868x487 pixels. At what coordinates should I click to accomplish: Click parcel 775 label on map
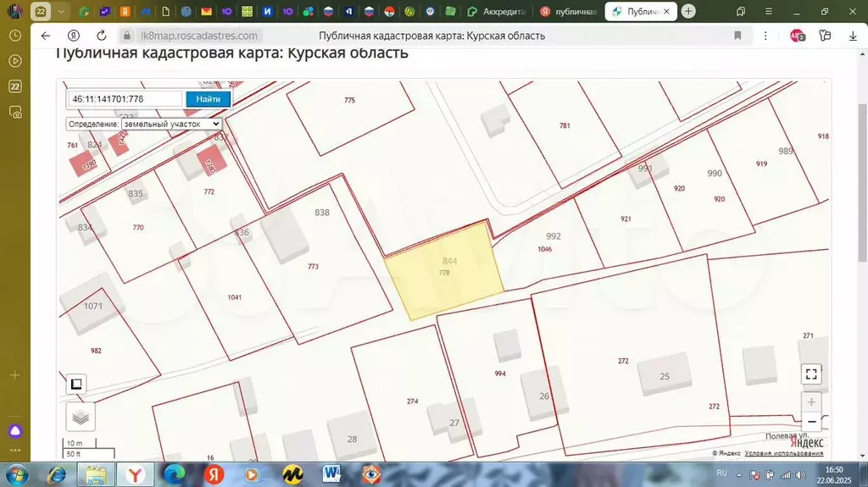(x=349, y=100)
